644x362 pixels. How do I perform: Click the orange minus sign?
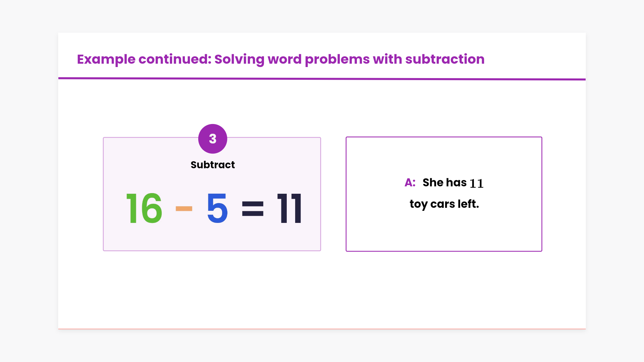click(x=184, y=208)
